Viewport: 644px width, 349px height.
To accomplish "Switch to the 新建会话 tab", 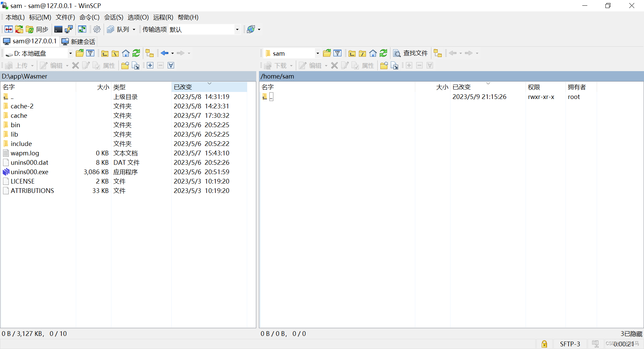I will pyautogui.click(x=79, y=42).
